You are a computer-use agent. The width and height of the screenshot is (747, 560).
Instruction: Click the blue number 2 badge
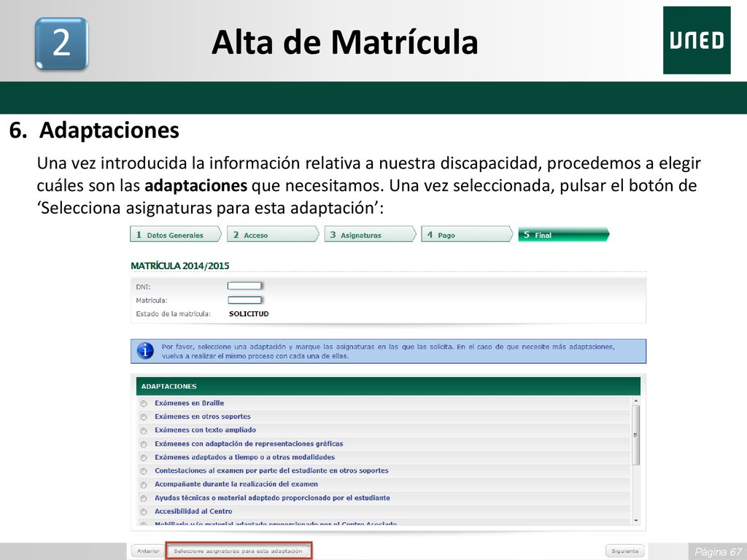click(61, 43)
